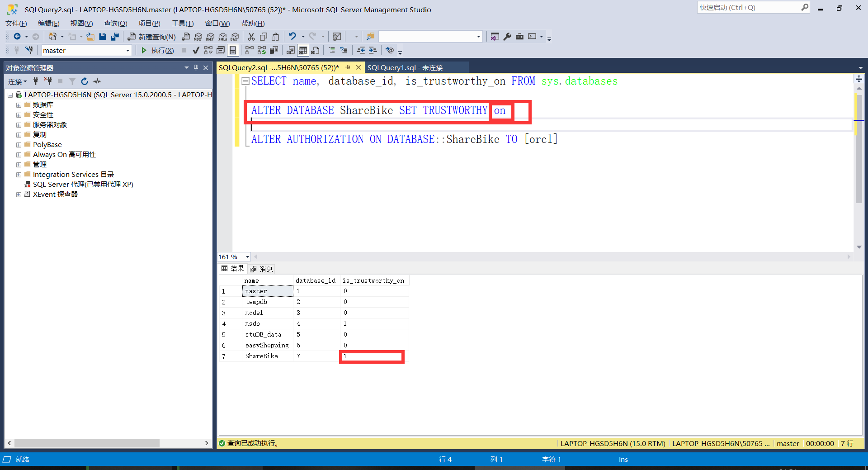Open the master database dropdown

coord(128,50)
